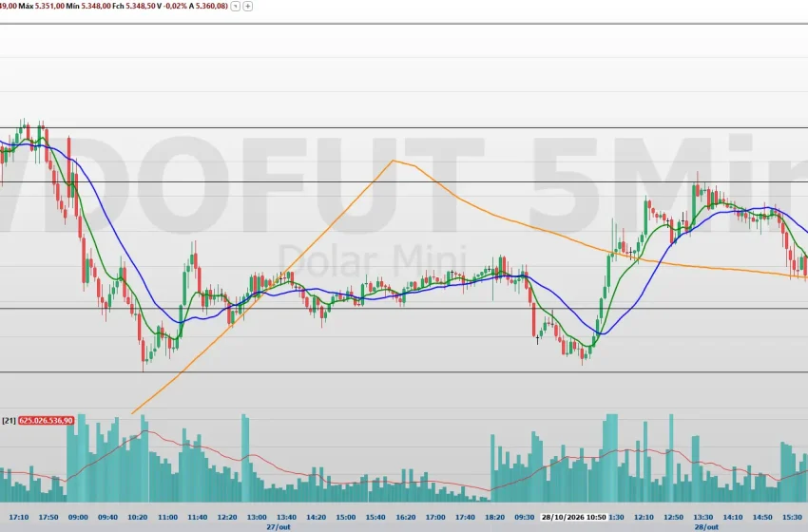Click the 27/out date label on the time axis
This screenshot has height=532, width=808.
[279, 527]
